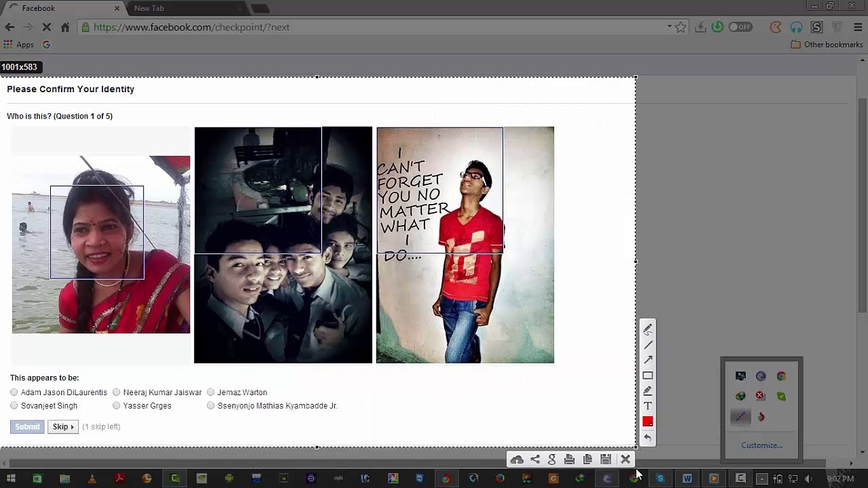Stop loading the current page
Screen dimensions: 868x488
click(46, 27)
